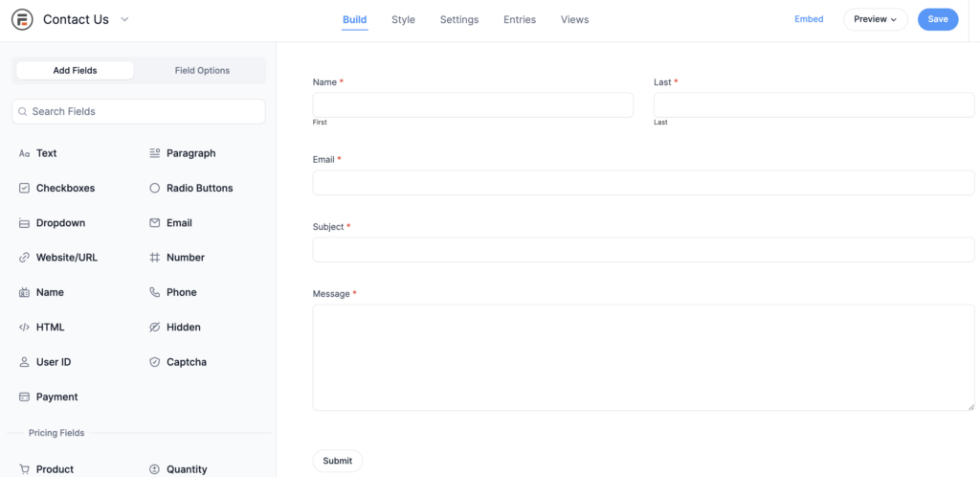Open the Preview dropdown menu
The width and height of the screenshot is (980, 477).
click(x=875, y=19)
